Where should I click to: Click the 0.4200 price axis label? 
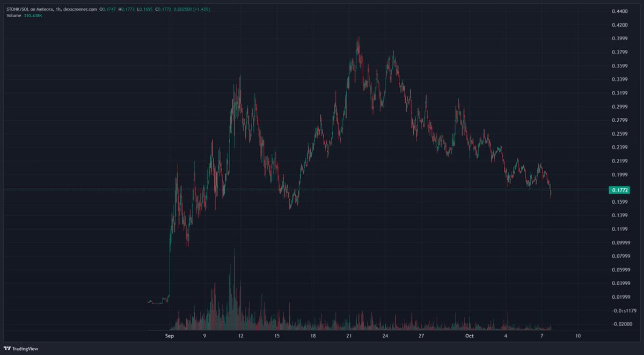(619, 25)
